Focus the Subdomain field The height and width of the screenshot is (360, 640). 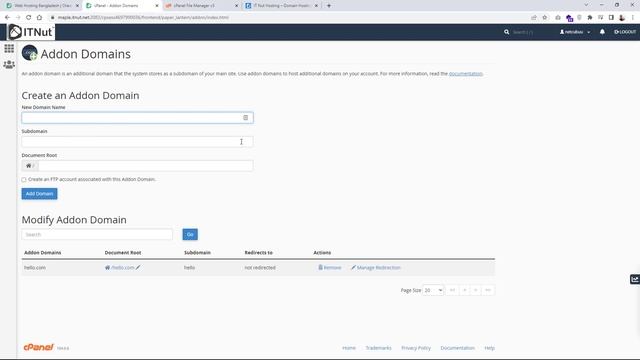coord(137,142)
